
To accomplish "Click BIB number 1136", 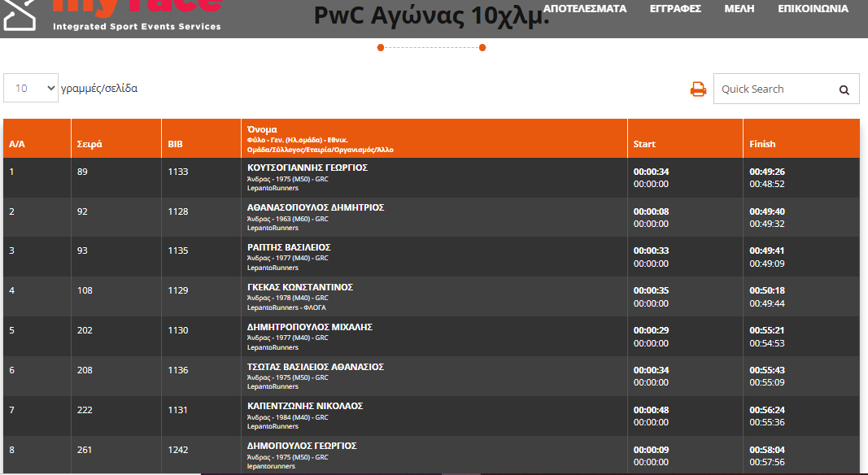I will tap(177, 370).
